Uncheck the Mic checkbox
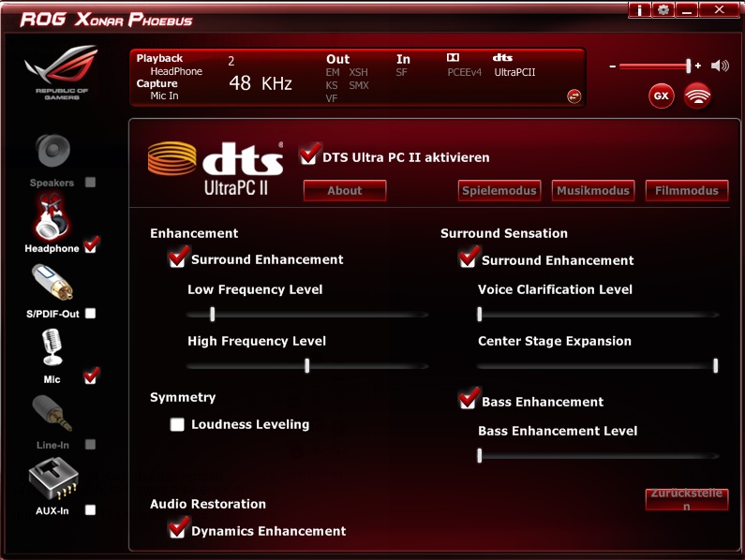This screenshot has width=745, height=560. click(x=91, y=376)
